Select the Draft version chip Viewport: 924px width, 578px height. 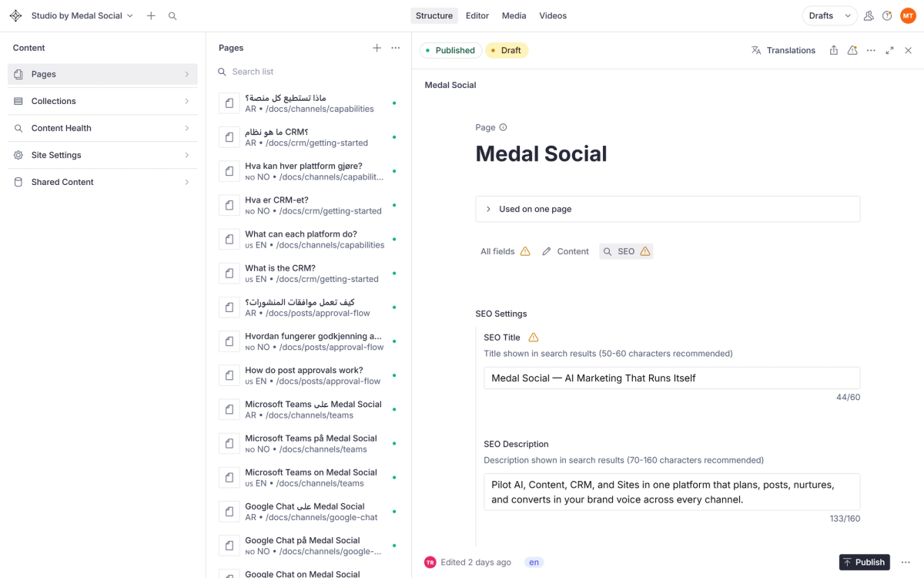click(506, 50)
